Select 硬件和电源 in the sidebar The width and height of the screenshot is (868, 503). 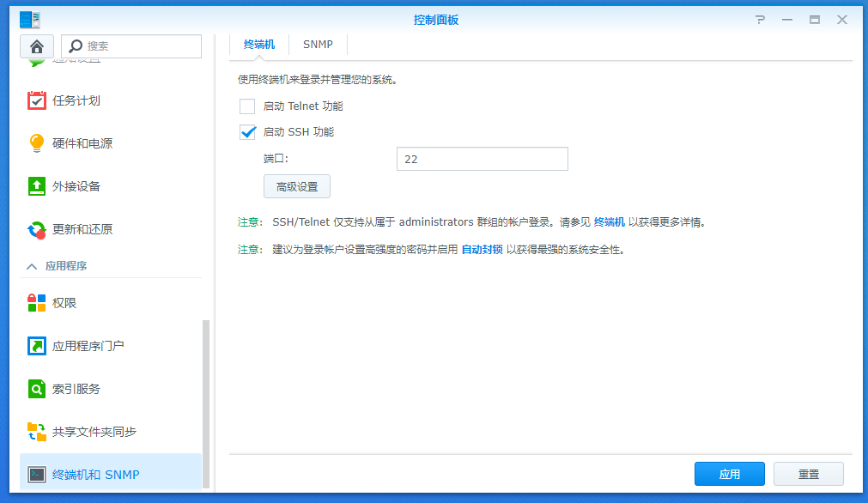(x=82, y=143)
